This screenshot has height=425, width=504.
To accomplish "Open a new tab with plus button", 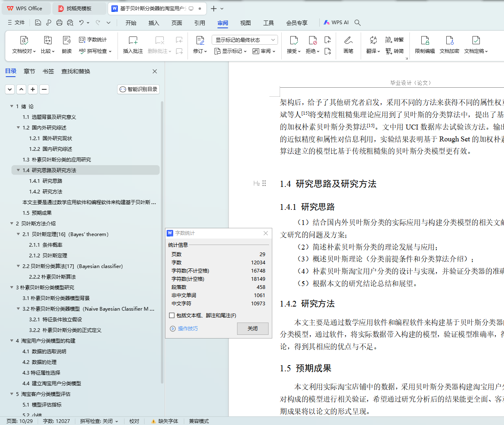I will 214,8.
